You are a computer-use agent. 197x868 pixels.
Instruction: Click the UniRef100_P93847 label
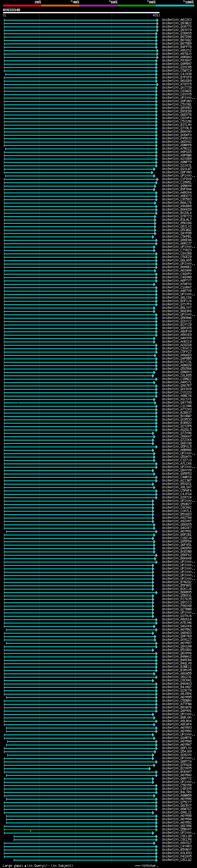177,61
